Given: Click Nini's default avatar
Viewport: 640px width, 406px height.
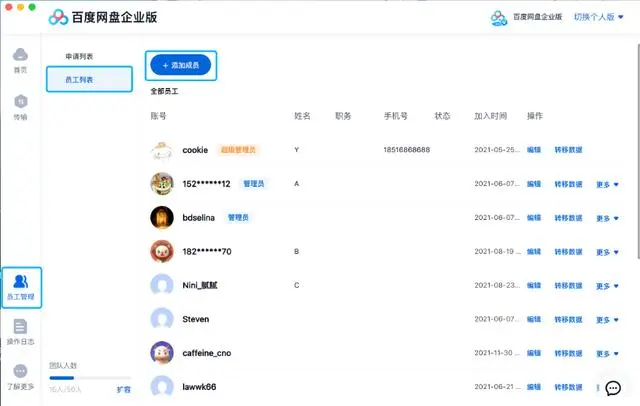Looking at the screenshot, I should [162, 285].
